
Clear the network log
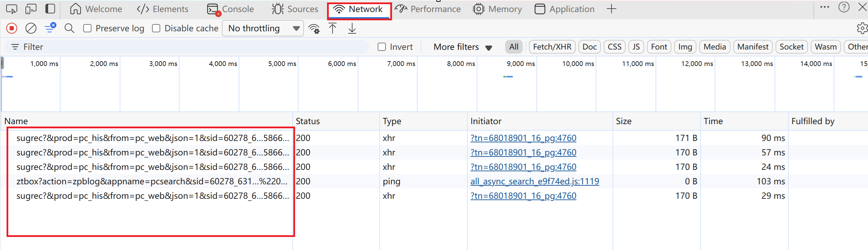tap(31, 28)
